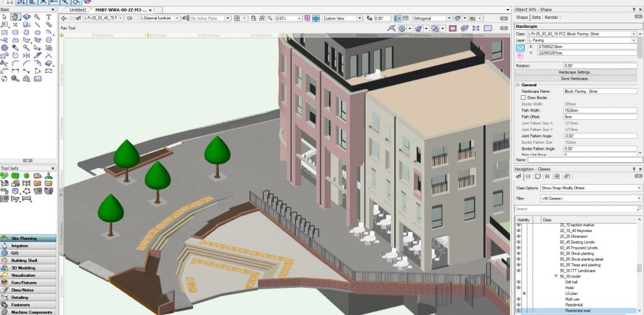Select the Text tool in Basic palette
Image resolution: width=644 pixels, height=315 pixels.
point(49,17)
